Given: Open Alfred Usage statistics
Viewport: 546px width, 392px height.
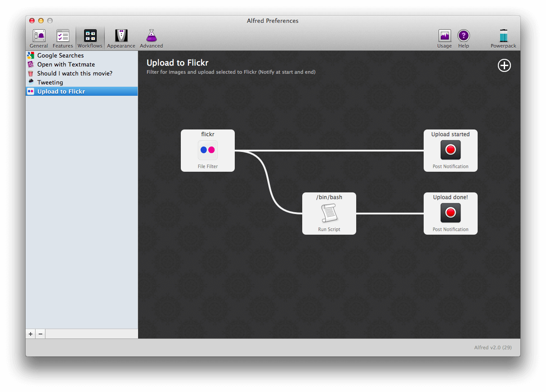Looking at the screenshot, I should (x=444, y=38).
